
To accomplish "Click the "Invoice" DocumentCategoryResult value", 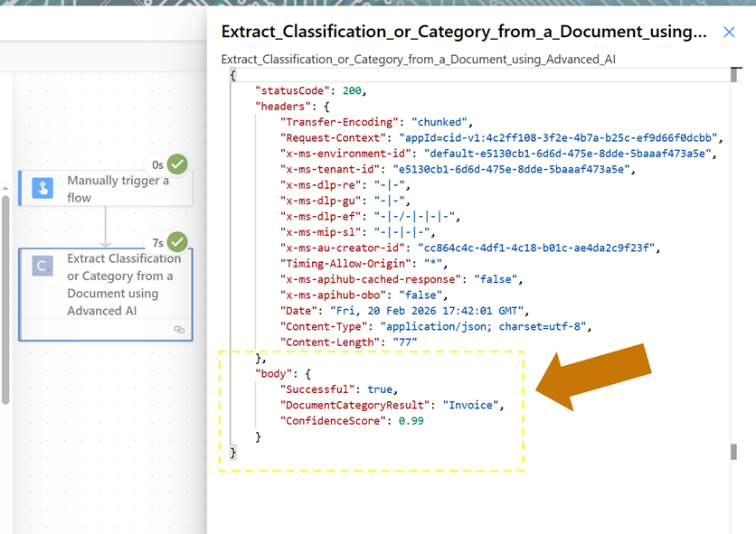I will 471,405.
